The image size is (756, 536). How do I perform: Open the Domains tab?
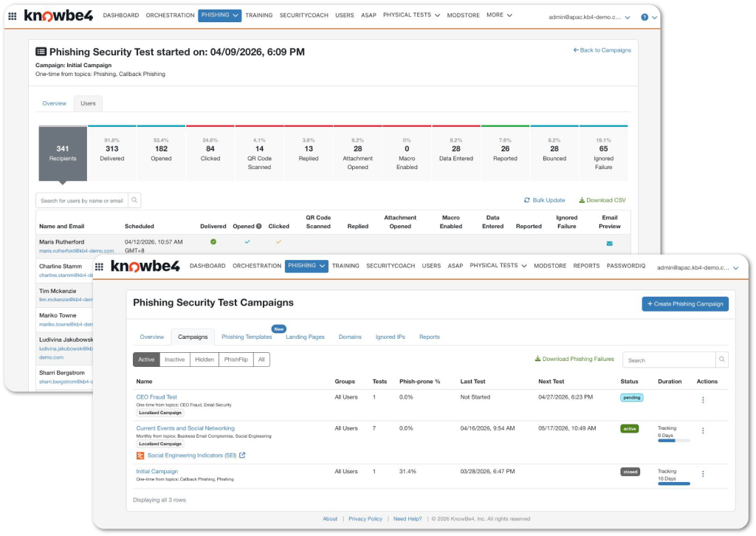point(350,337)
